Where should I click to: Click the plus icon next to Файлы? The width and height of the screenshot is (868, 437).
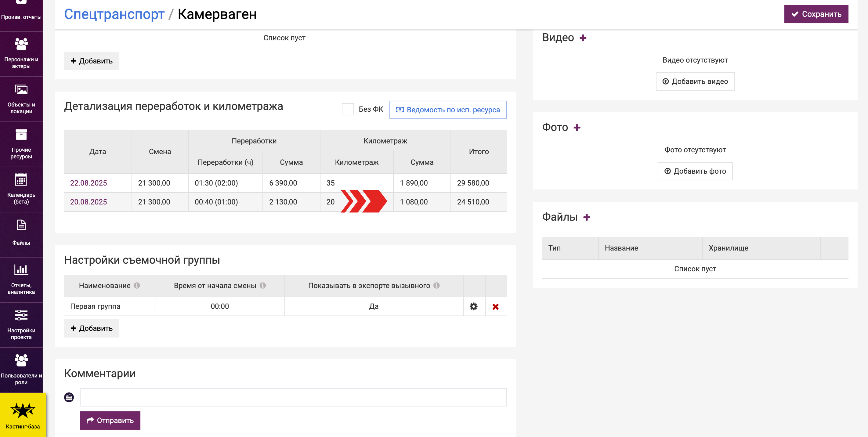(586, 218)
